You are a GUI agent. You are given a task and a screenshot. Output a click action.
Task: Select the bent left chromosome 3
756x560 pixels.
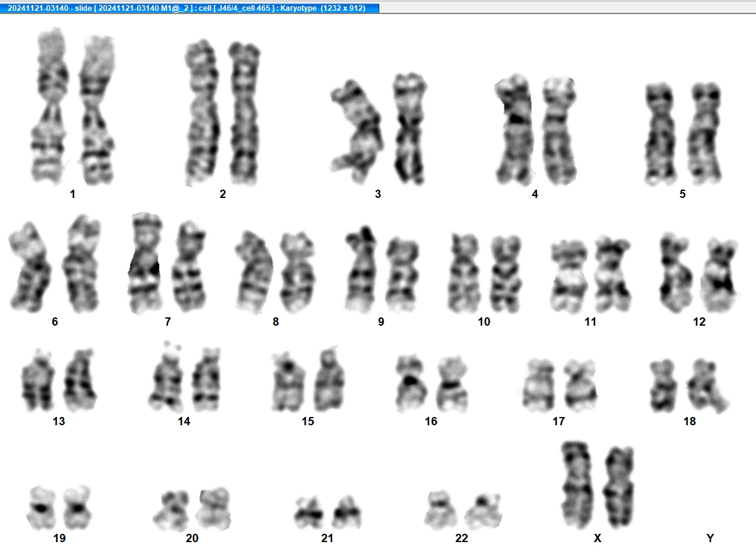(357, 131)
